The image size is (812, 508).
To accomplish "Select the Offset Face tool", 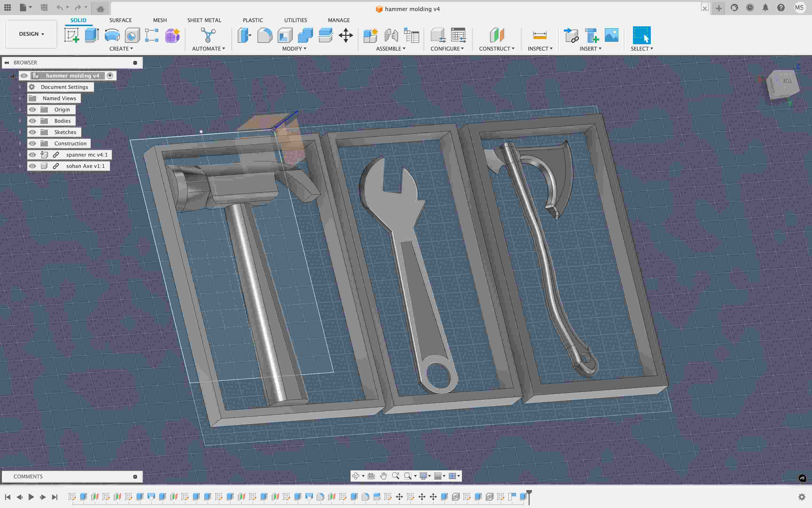I will 325,35.
